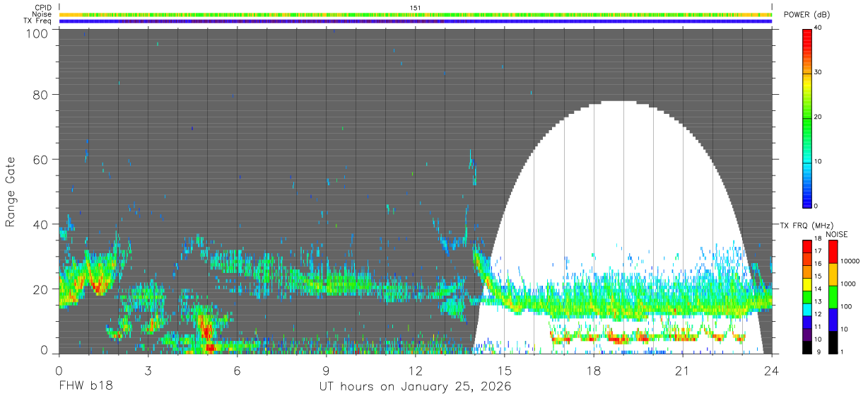
Task: Select the 1 label in NOISE legend
Action: tap(842, 352)
